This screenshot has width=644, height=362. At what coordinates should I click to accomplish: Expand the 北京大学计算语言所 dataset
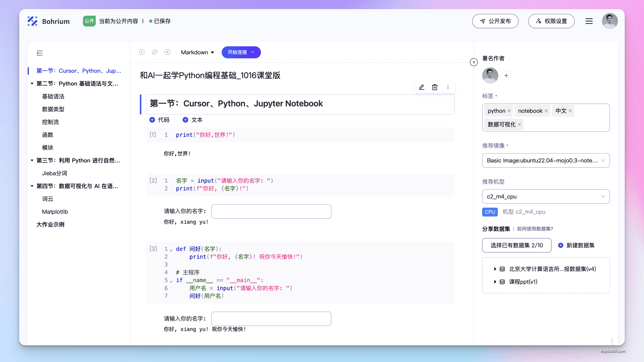pos(495,269)
